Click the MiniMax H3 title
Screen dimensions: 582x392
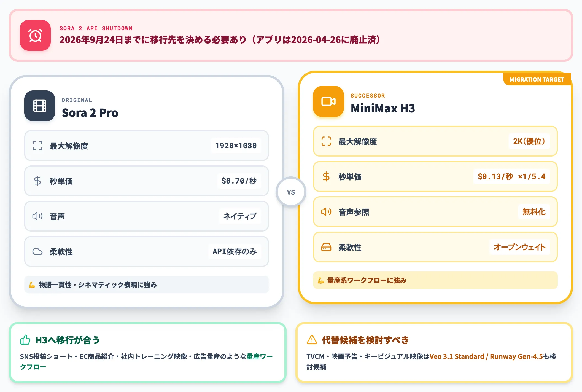pos(383,108)
